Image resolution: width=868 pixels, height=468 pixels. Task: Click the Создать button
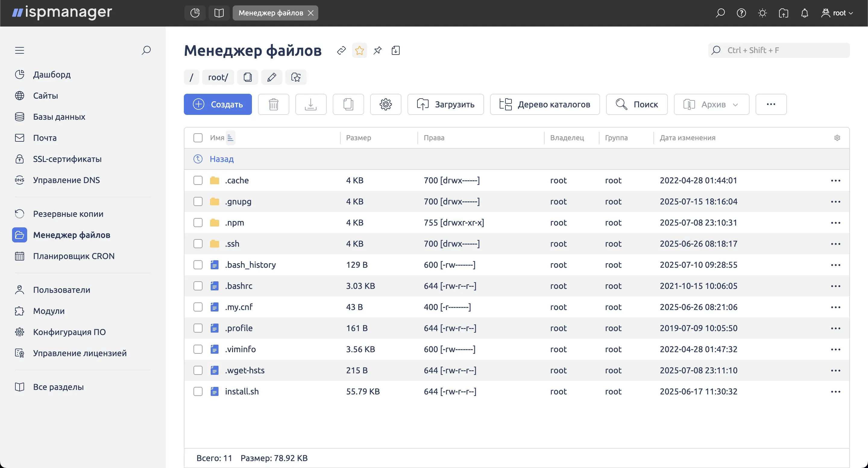point(218,104)
